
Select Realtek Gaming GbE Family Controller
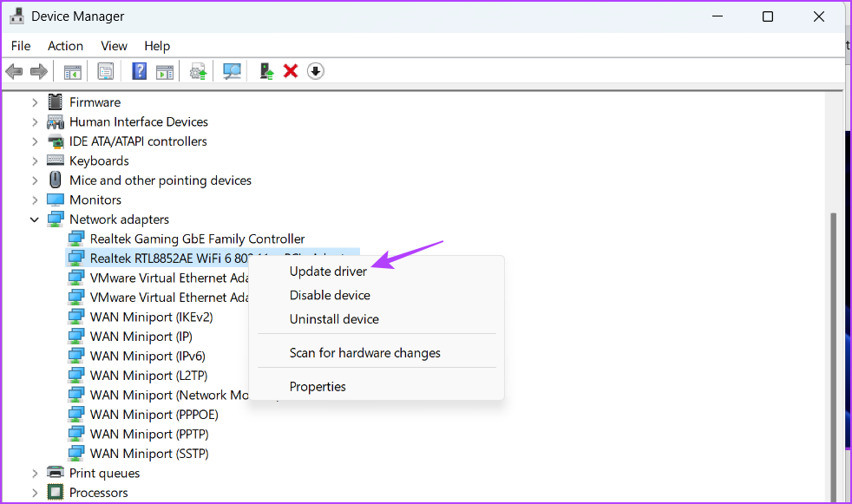[x=197, y=239]
